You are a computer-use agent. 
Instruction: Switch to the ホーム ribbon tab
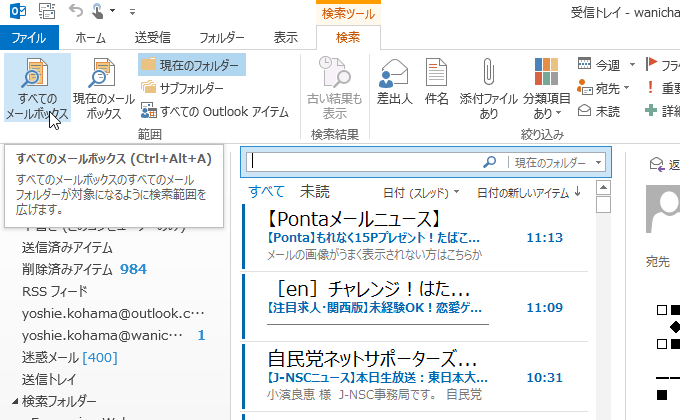tap(90, 38)
